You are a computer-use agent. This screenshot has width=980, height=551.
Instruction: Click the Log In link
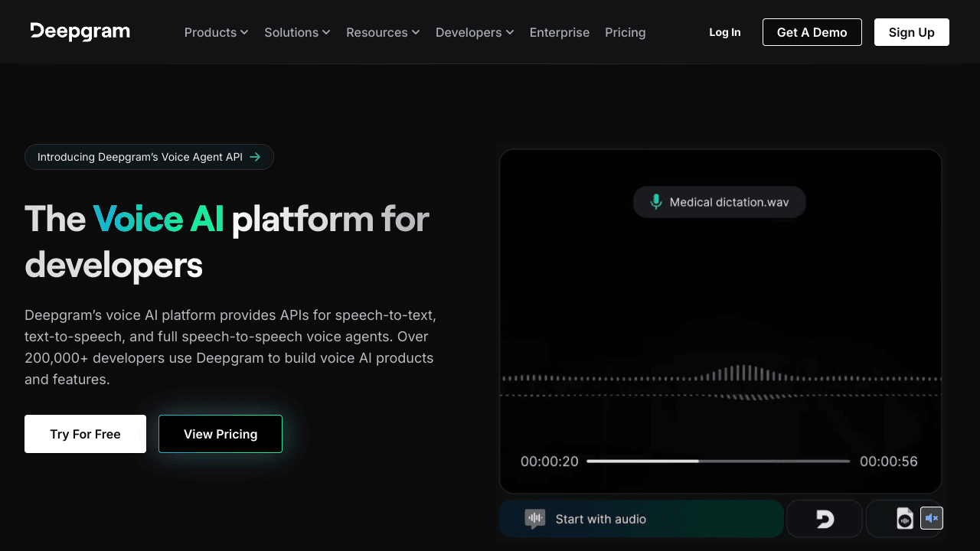click(x=724, y=32)
